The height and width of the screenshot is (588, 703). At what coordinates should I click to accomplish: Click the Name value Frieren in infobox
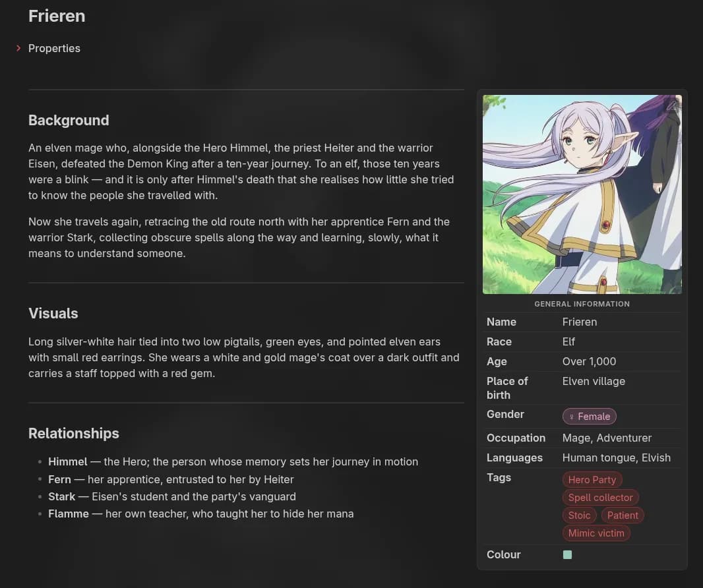pos(579,322)
